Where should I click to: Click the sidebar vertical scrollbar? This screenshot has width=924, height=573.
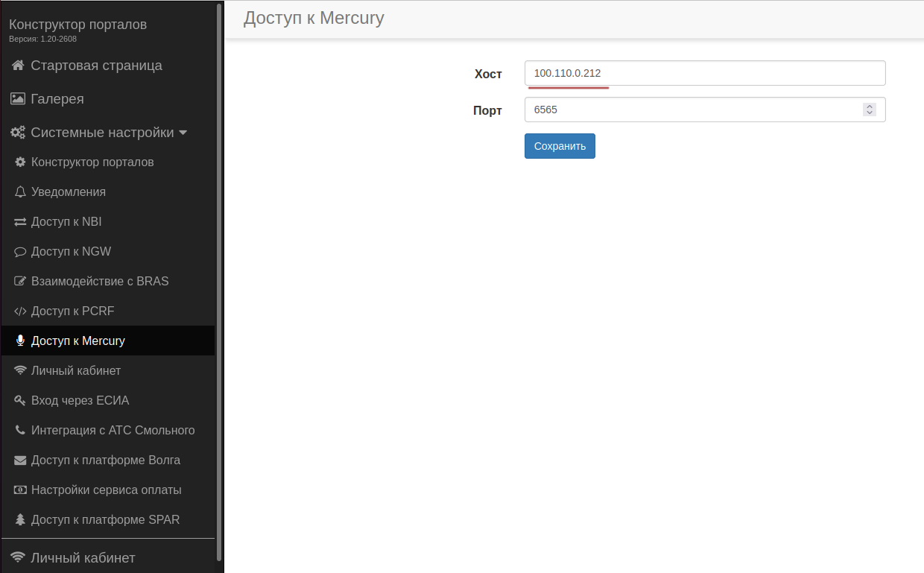pos(218,283)
